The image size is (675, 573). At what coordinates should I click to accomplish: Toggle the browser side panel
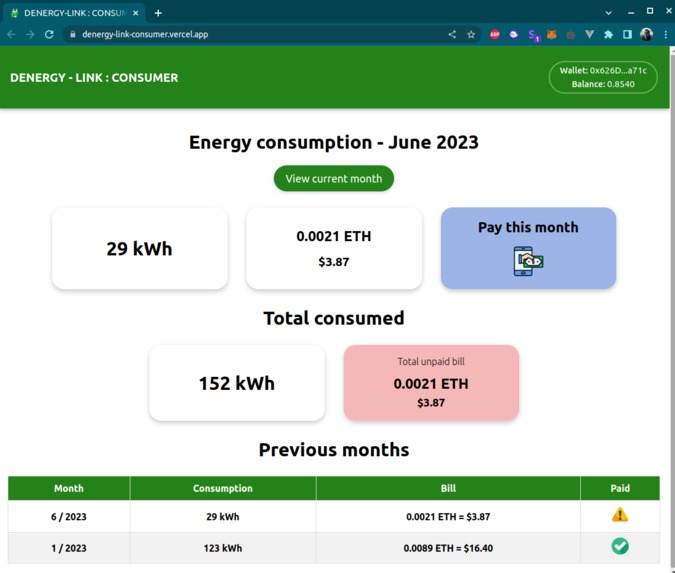point(627,34)
